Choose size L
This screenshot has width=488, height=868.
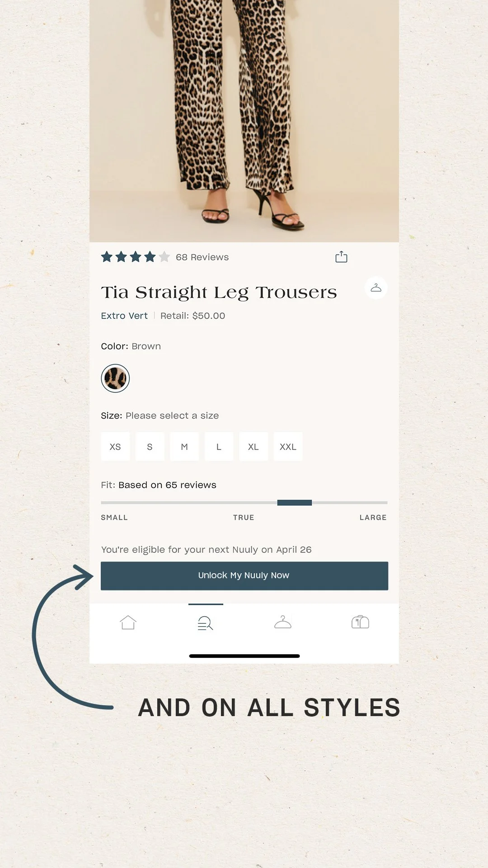point(219,447)
